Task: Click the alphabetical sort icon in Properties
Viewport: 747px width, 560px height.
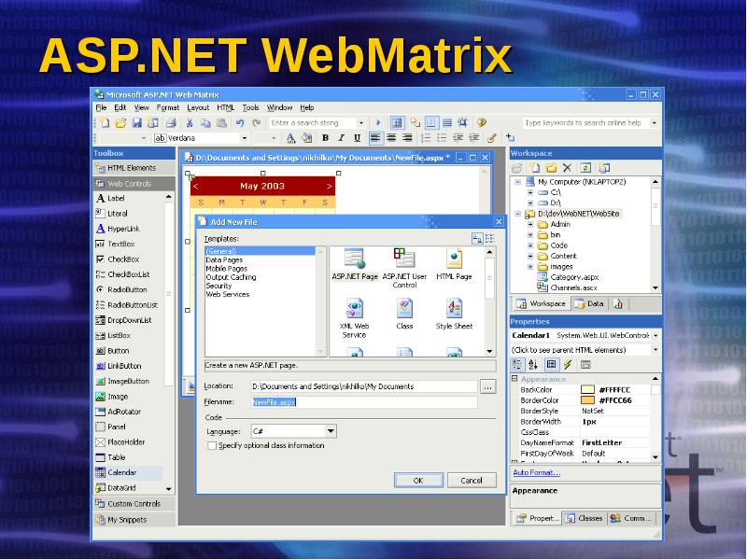Action: (x=533, y=365)
